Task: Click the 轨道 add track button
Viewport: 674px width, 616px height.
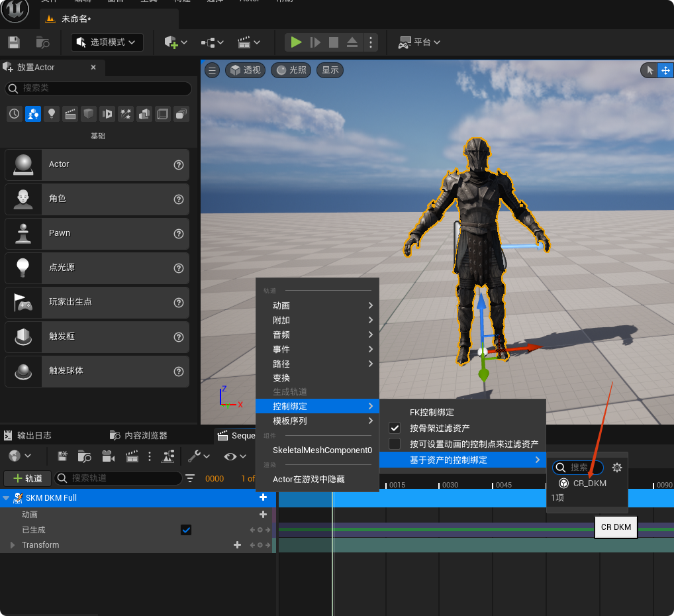Action: 28,478
